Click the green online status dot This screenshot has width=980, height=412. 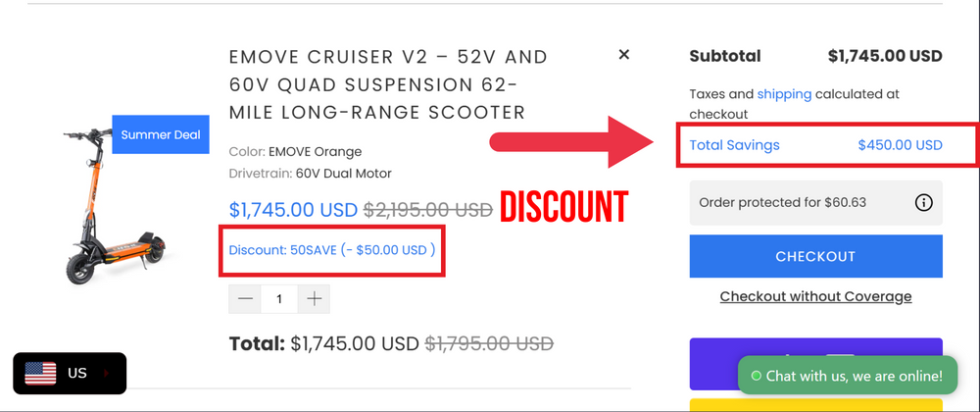(x=756, y=376)
